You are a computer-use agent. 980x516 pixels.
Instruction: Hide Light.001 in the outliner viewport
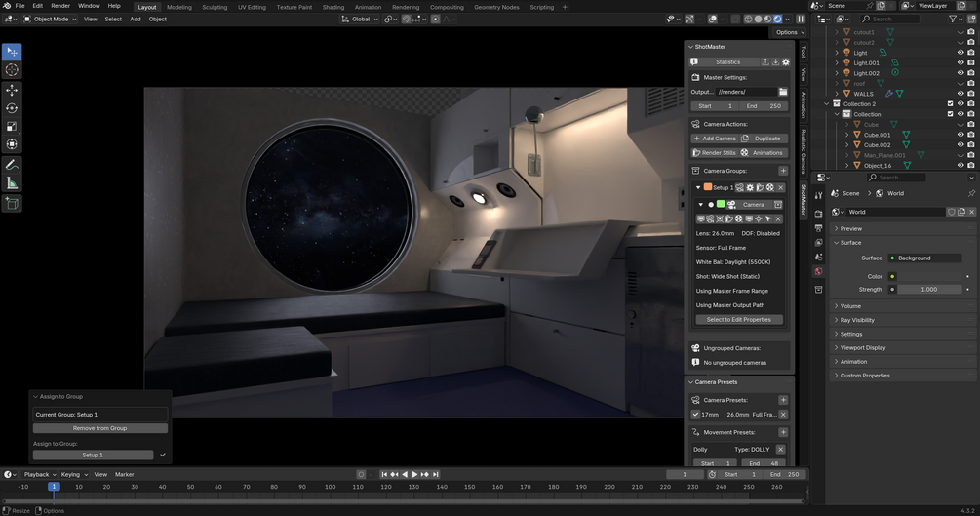[x=960, y=62]
